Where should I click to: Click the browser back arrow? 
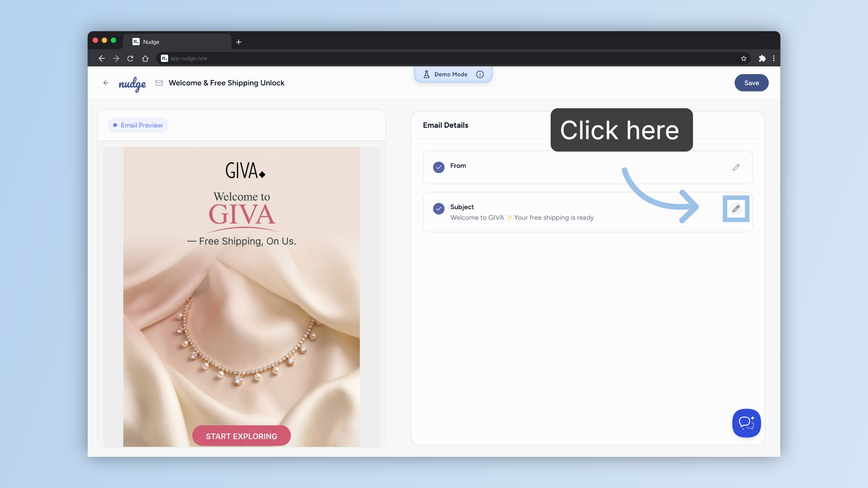tap(102, 58)
